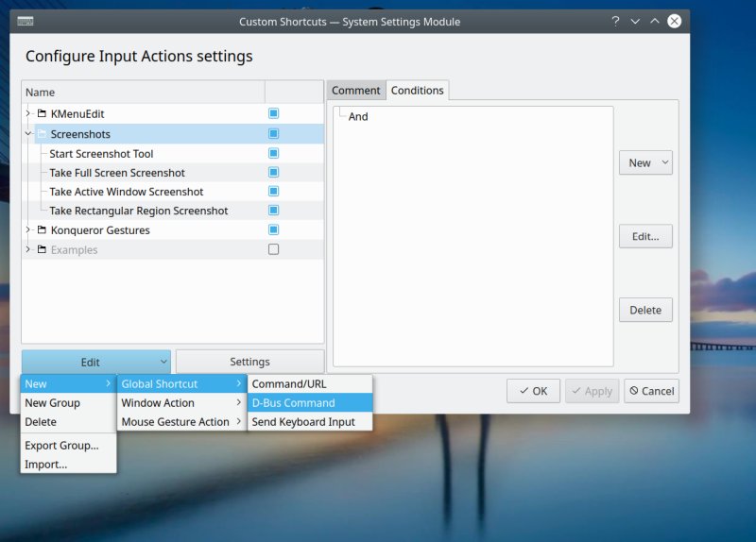Expand the KMenuEdit tree group
The height and width of the screenshot is (542, 756).
(x=28, y=113)
